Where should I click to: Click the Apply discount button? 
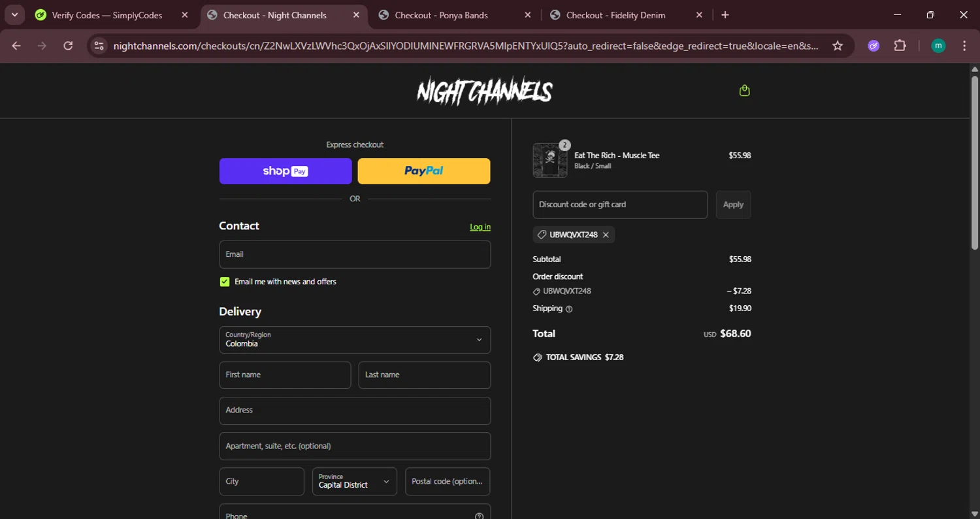(733, 205)
